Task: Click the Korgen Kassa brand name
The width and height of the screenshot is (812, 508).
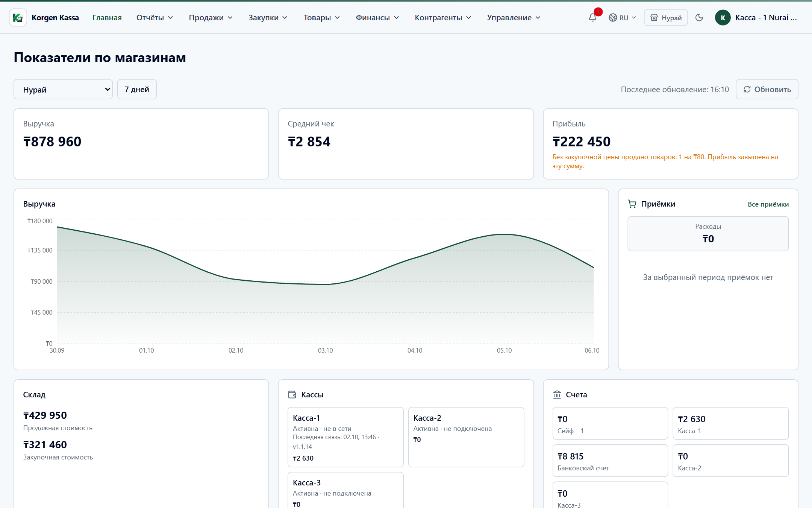Action: 55,18
